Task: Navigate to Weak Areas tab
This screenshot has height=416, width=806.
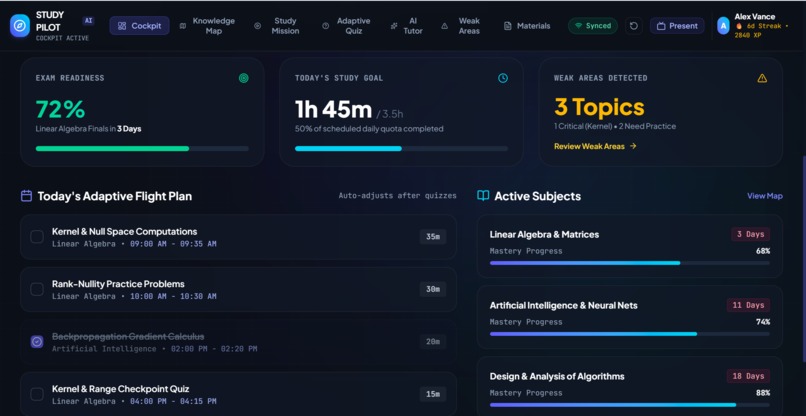Action: (462, 26)
